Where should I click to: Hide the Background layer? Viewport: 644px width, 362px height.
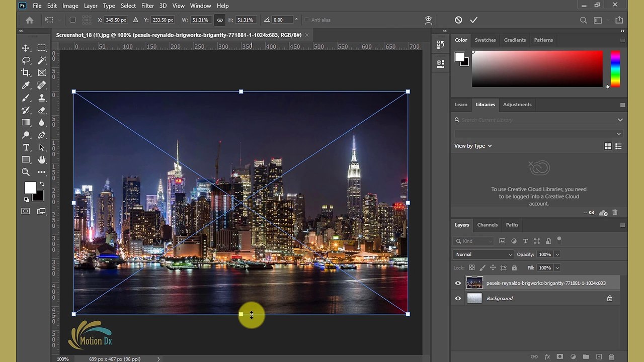[x=458, y=298]
